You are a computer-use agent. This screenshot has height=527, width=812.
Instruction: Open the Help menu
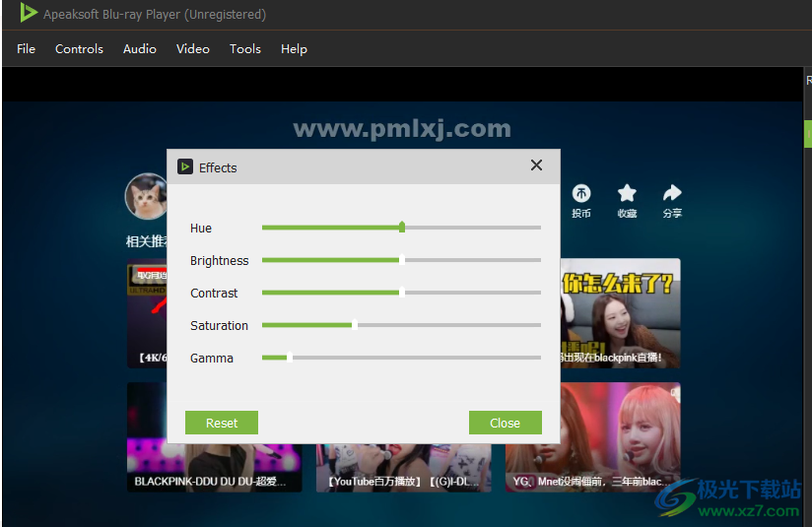(294, 48)
